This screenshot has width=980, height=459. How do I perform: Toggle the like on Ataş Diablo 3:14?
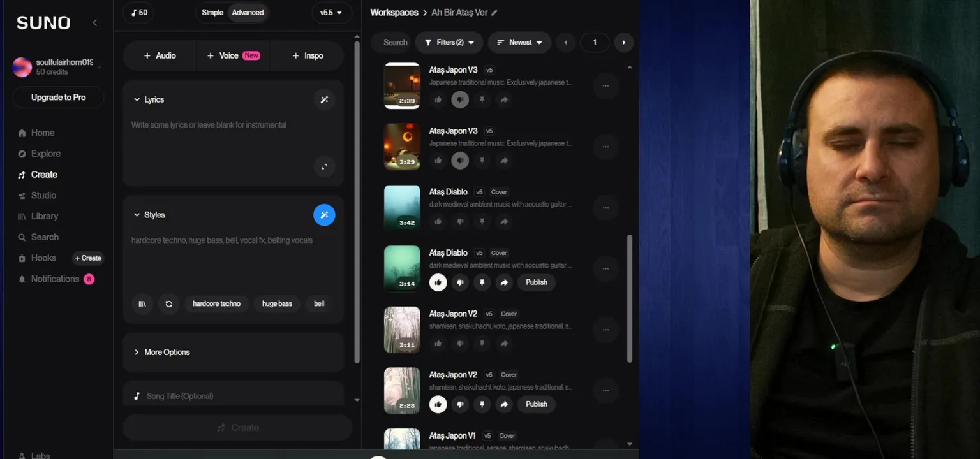[x=438, y=282]
